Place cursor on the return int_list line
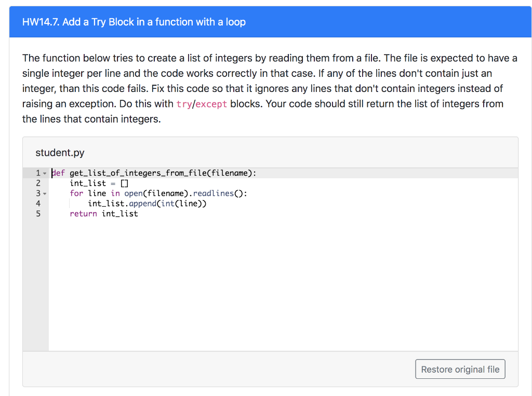This screenshot has width=532, height=396. tap(104, 214)
